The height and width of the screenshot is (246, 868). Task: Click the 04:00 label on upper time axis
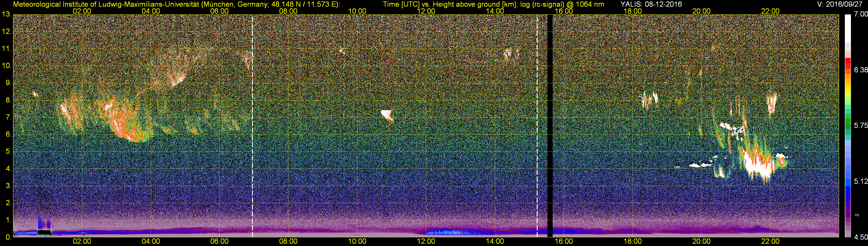click(x=151, y=11)
